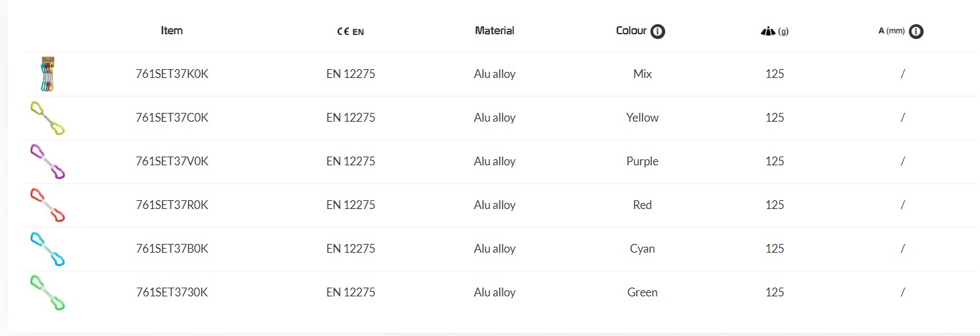
Task: Click the weight scale icon in header
Action: pyautogui.click(x=768, y=31)
